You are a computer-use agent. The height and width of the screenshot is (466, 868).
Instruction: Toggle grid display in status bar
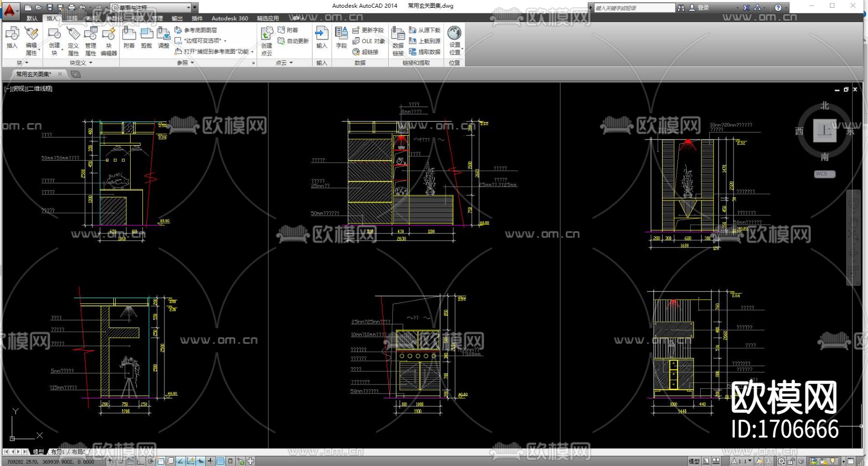click(131, 461)
